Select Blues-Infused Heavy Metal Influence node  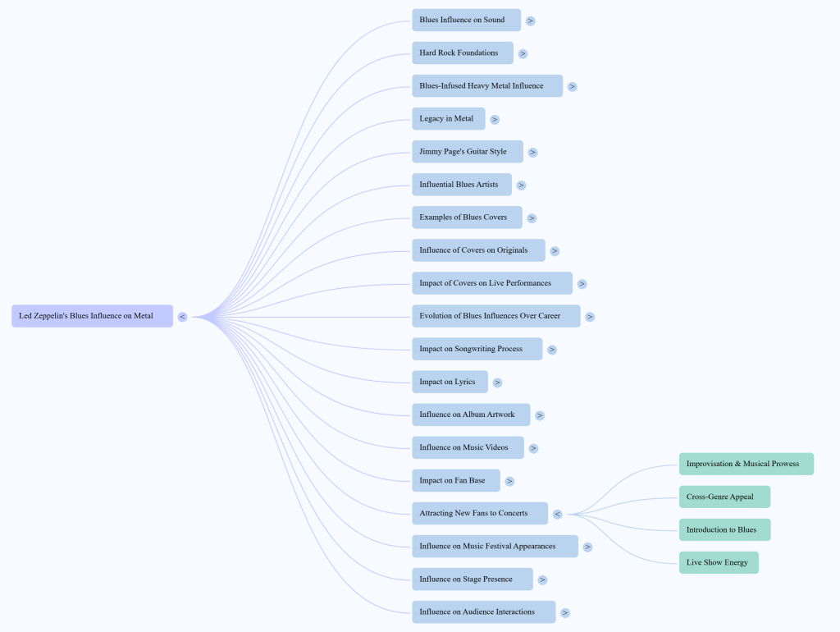tap(487, 85)
